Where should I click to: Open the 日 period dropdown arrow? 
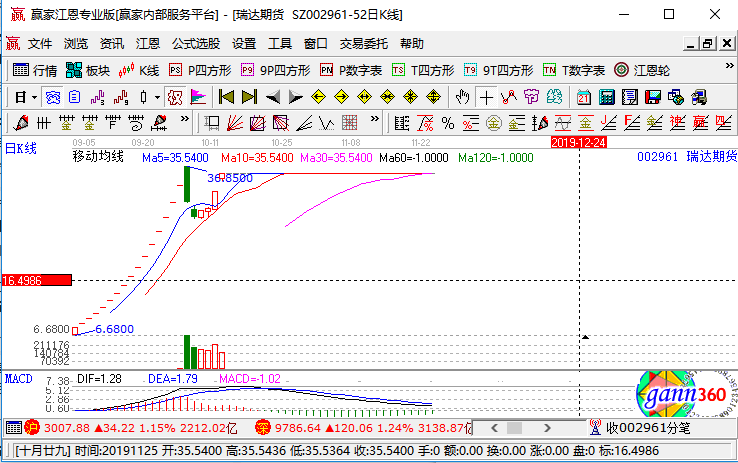[x=34, y=98]
